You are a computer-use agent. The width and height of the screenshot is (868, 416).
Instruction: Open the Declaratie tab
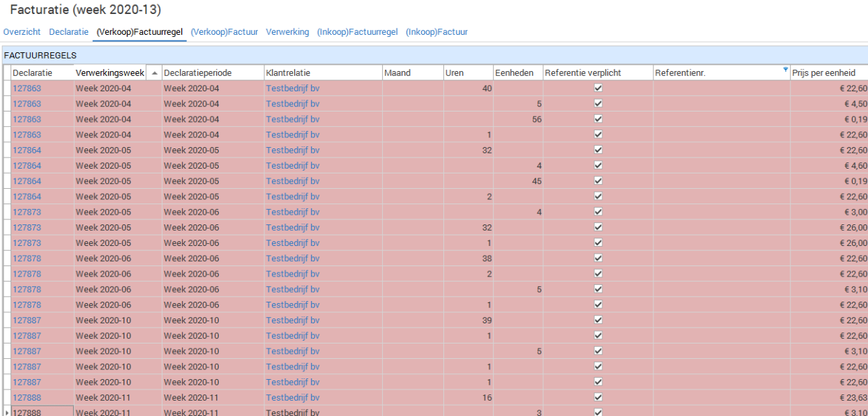(x=68, y=32)
